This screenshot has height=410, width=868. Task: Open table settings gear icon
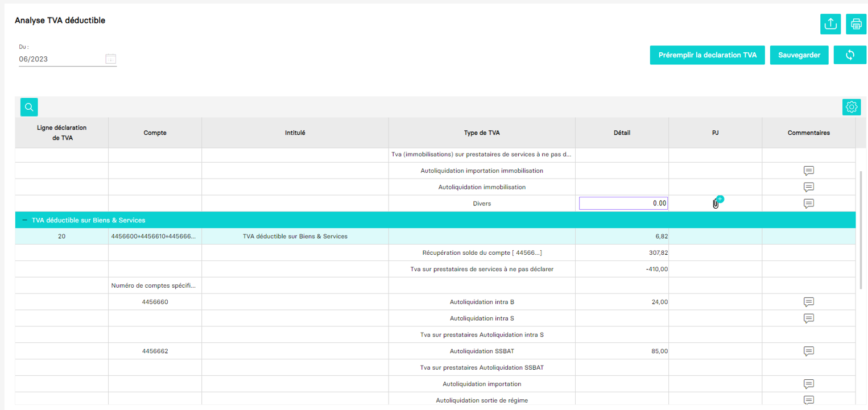pos(852,107)
